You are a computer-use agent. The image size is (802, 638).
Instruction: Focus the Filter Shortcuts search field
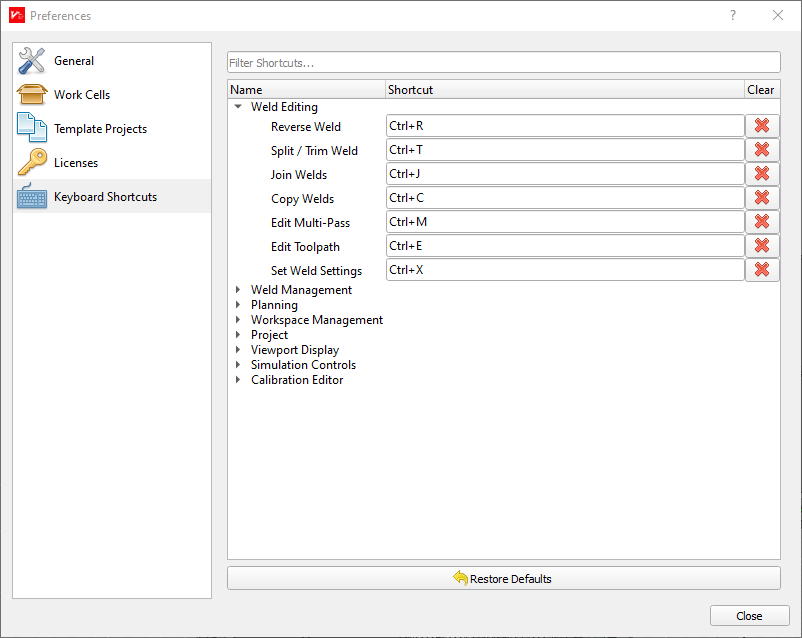tap(504, 62)
